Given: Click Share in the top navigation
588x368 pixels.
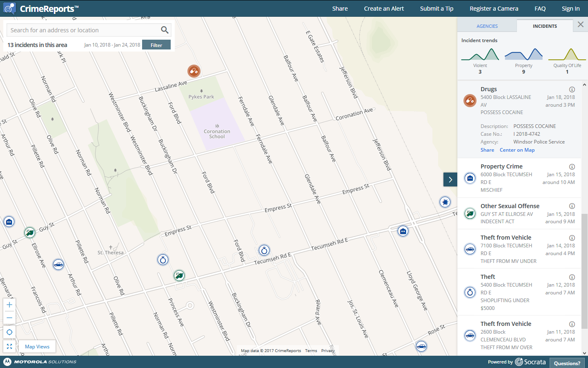Looking at the screenshot, I should (340, 9).
